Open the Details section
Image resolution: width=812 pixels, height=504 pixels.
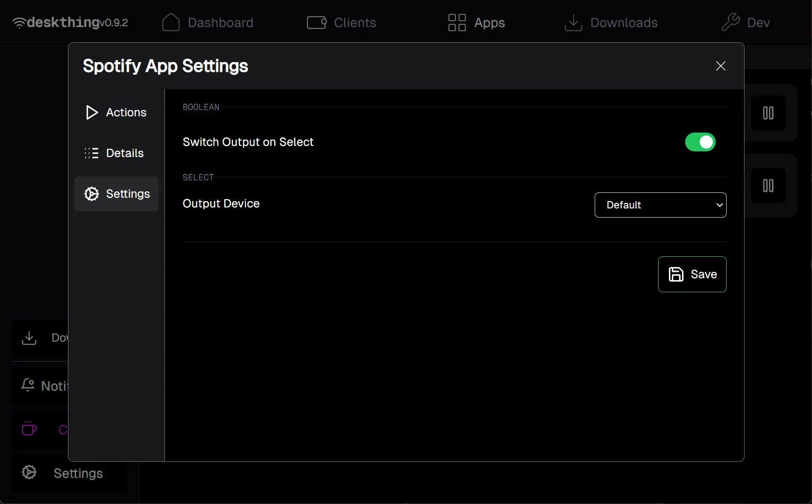click(x=116, y=153)
